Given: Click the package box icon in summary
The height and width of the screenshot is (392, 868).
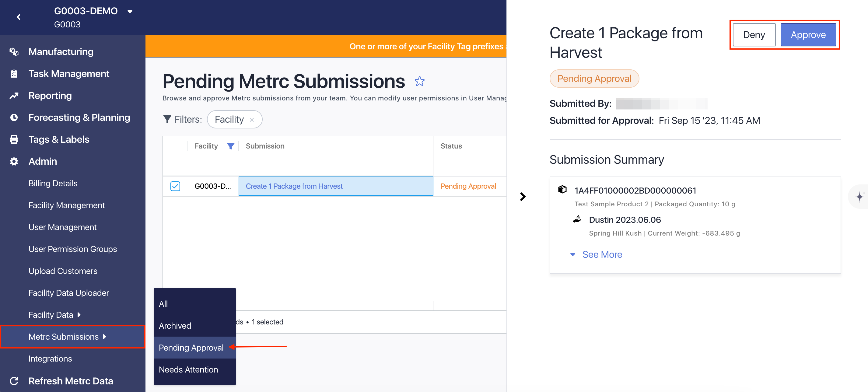Looking at the screenshot, I should (x=562, y=189).
